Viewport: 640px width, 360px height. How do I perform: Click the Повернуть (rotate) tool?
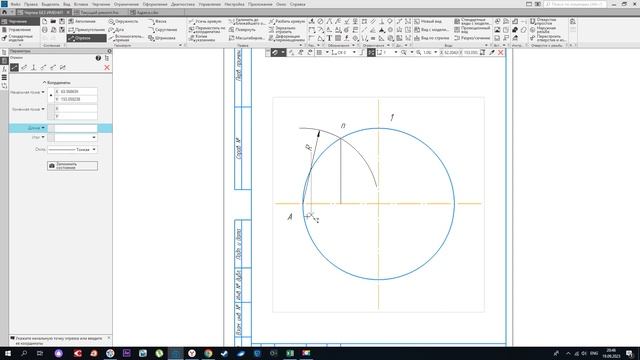pyautogui.click(x=242, y=30)
